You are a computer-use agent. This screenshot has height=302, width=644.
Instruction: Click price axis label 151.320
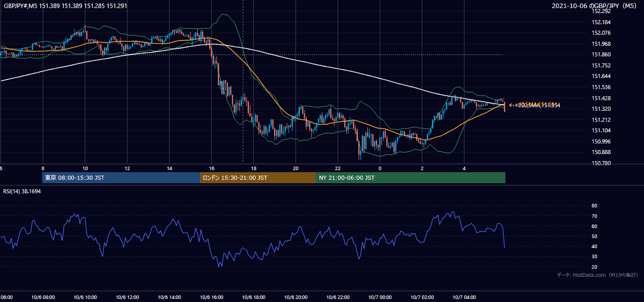(601, 109)
